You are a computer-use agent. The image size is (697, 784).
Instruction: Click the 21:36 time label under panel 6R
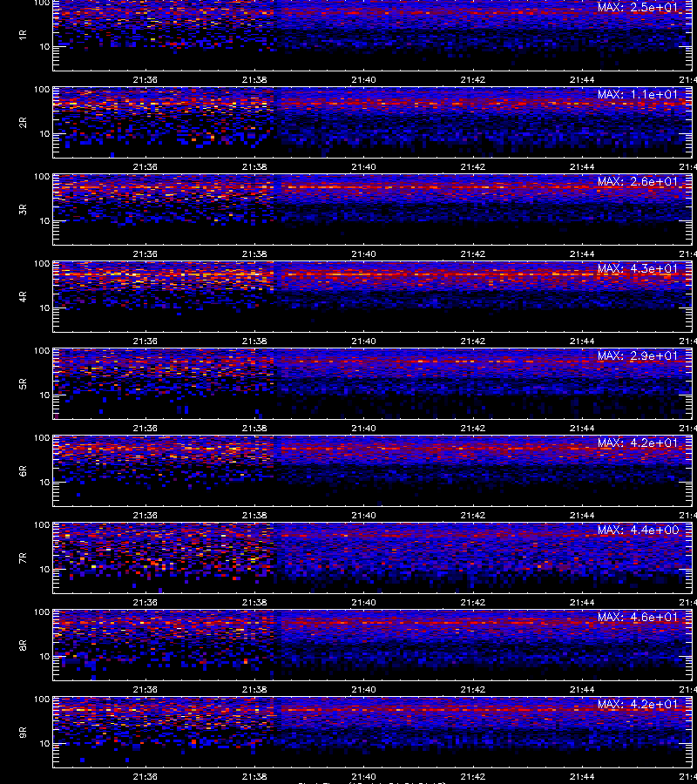click(x=145, y=516)
